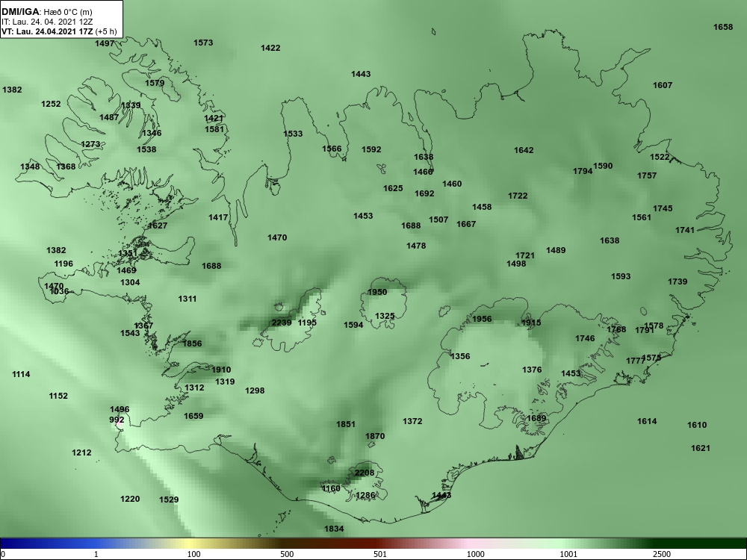The height and width of the screenshot is (560, 747).
Task: Click the 1621 value
Action: [x=701, y=448]
